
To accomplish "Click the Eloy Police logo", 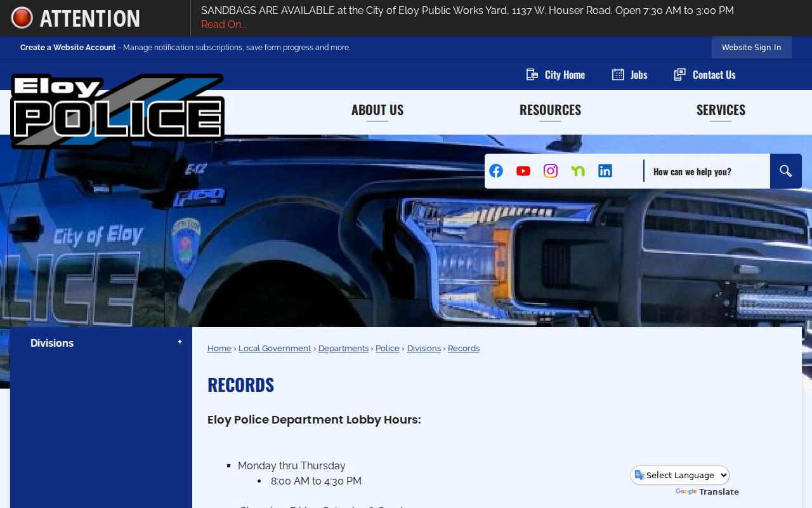I will click(x=117, y=110).
